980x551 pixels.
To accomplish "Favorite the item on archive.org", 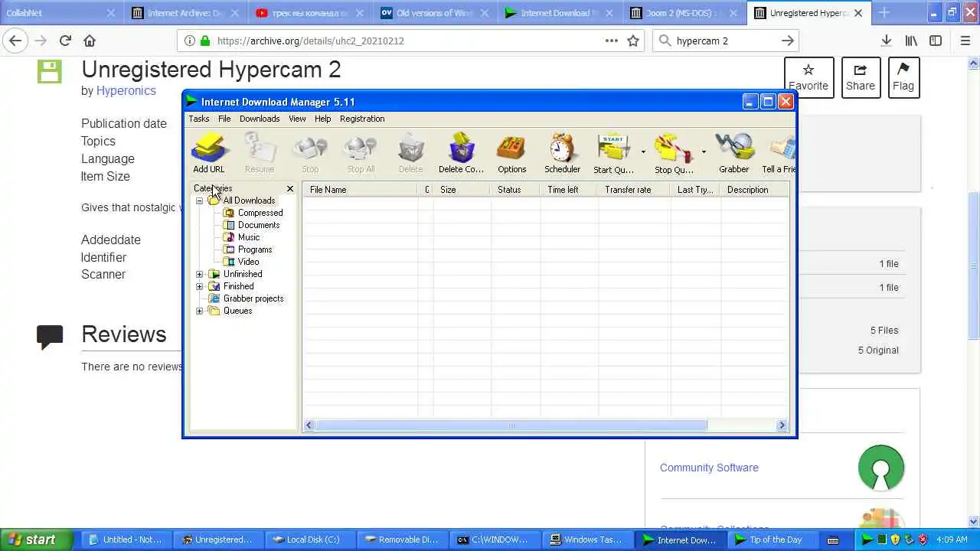I will pyautogui.click(x=808, y=77).
